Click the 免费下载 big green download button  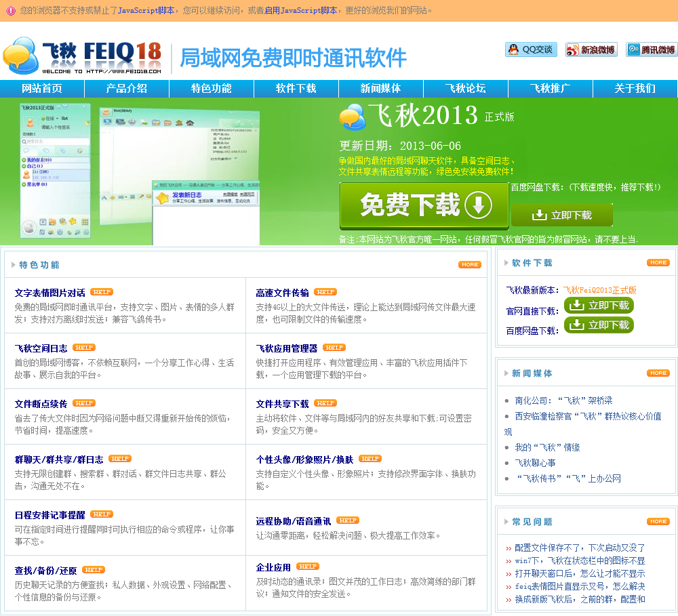click(x=424, y=205)
